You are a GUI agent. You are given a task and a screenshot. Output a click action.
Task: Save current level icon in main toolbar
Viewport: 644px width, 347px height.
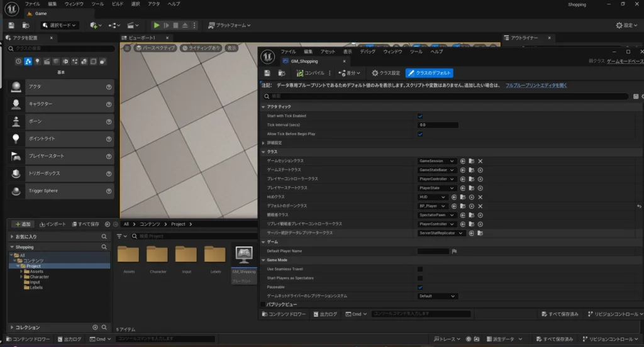tap(11, 25)
